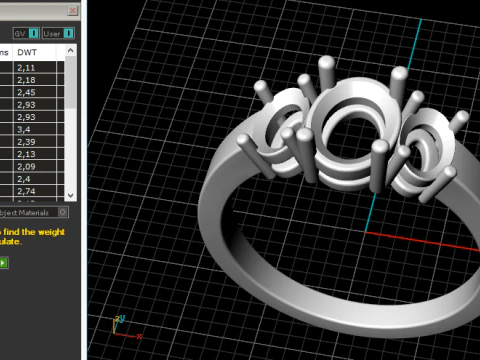Image resolution: width=480 pixels, height=360 pixels.
Task: Select the 2,45 DWT cell
Action: (x=34, y=92)
